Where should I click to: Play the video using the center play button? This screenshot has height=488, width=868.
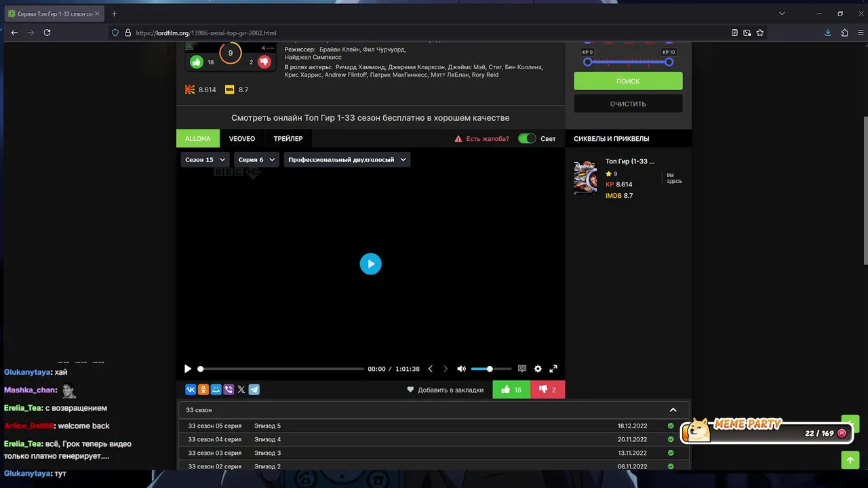pos(370,264)
